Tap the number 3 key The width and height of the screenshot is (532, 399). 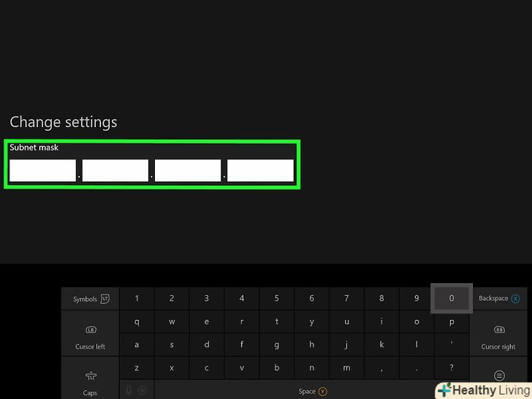(207, 298)
